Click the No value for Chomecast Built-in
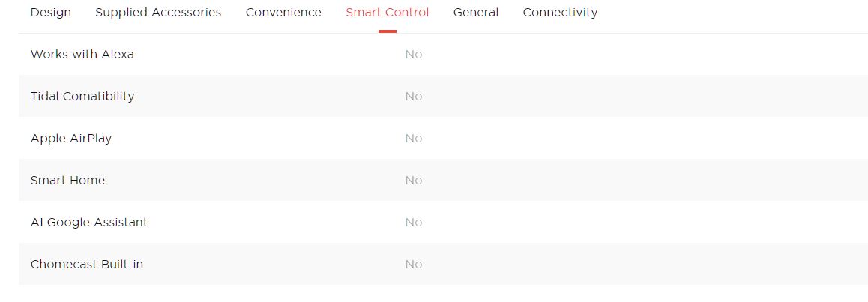Screen dimensions: 868x302 pyautogui.click(x=413, y=265)
